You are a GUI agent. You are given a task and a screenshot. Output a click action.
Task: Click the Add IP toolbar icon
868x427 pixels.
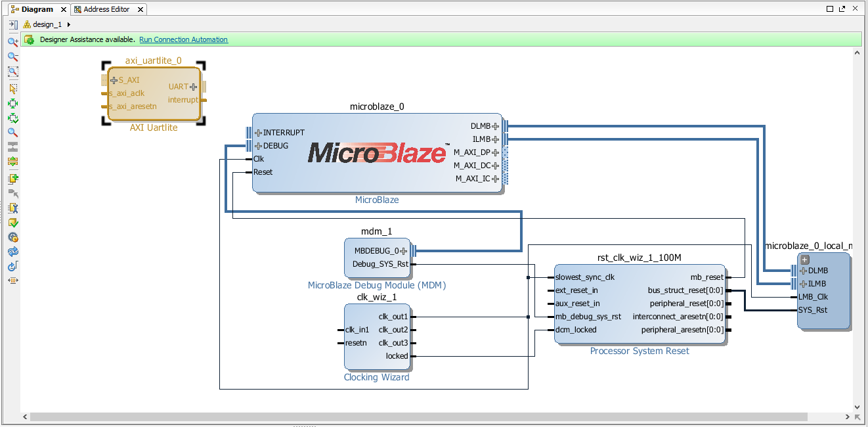pyautogui.click(x=12, y=179)
